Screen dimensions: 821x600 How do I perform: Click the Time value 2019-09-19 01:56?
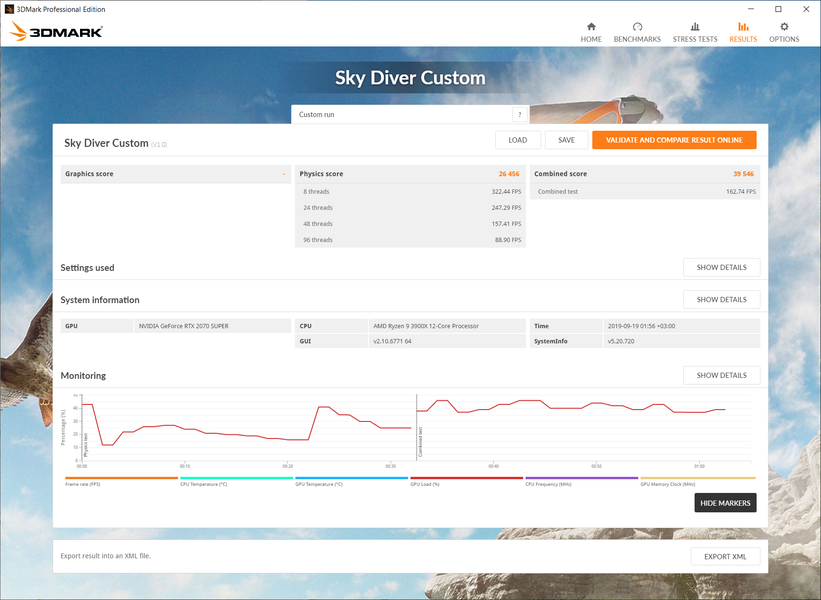[641, 326]
